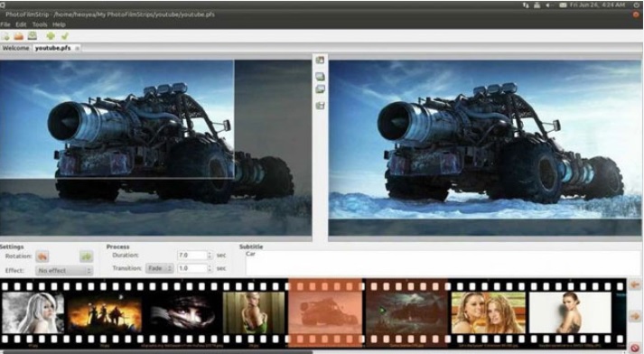
Task: Rotate the picture right with the green arrow
Action: 86,256
